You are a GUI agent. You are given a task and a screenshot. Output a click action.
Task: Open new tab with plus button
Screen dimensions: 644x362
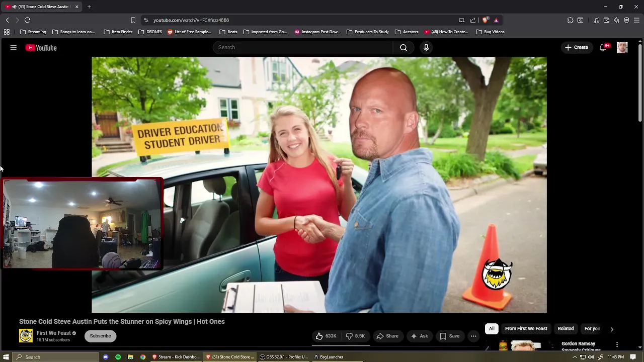(89, 7)
